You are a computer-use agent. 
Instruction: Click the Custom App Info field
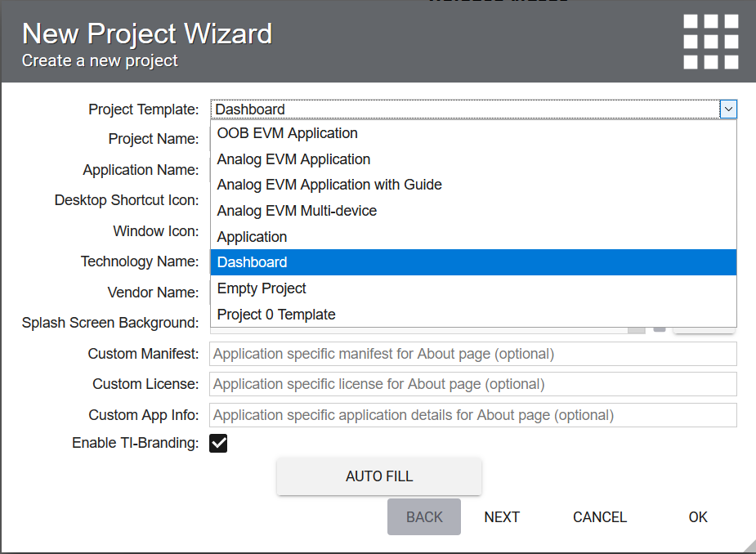point(473,415)
